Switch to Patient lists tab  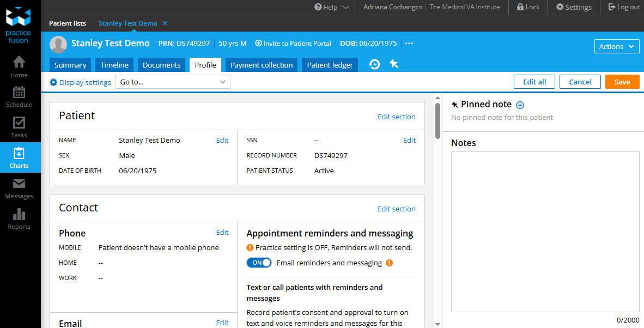coord(68,23)
